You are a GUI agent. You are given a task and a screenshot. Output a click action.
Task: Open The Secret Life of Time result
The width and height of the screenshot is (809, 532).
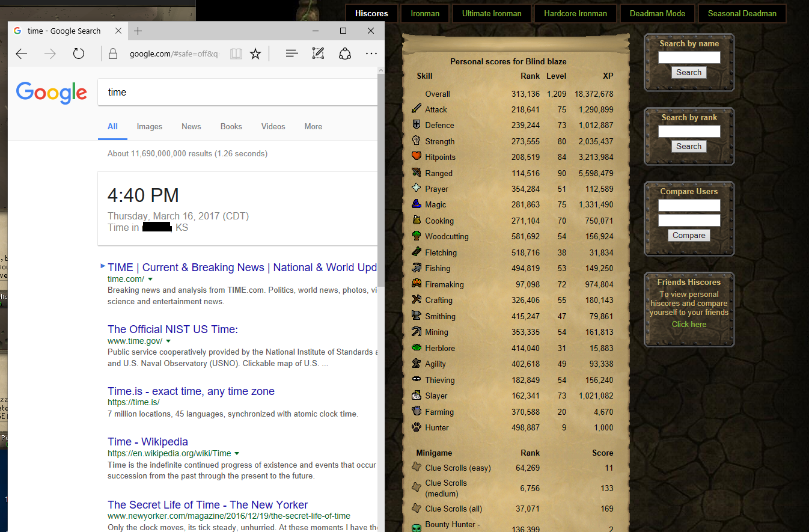point(208,505)
